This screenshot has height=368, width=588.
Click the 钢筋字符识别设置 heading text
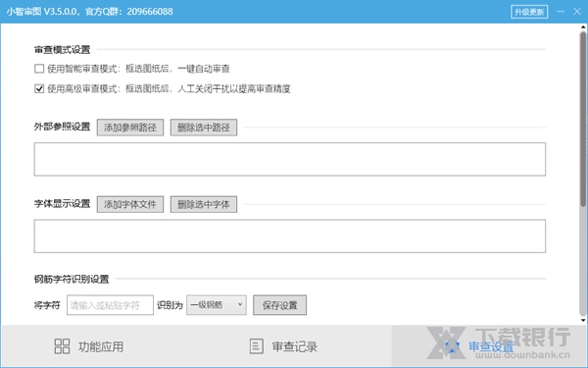tap(72, 279)
